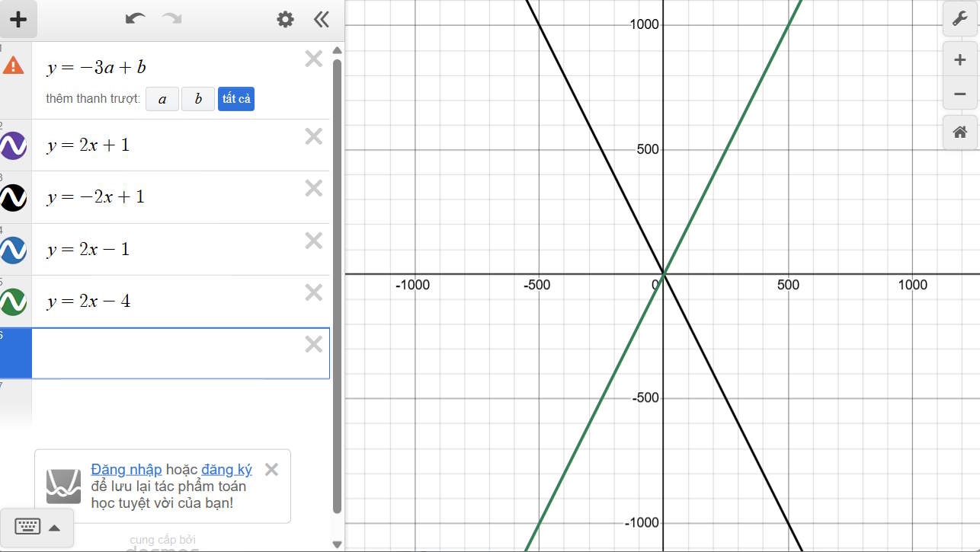
Task: Zoom in on the graph
Action: [959, 58]
